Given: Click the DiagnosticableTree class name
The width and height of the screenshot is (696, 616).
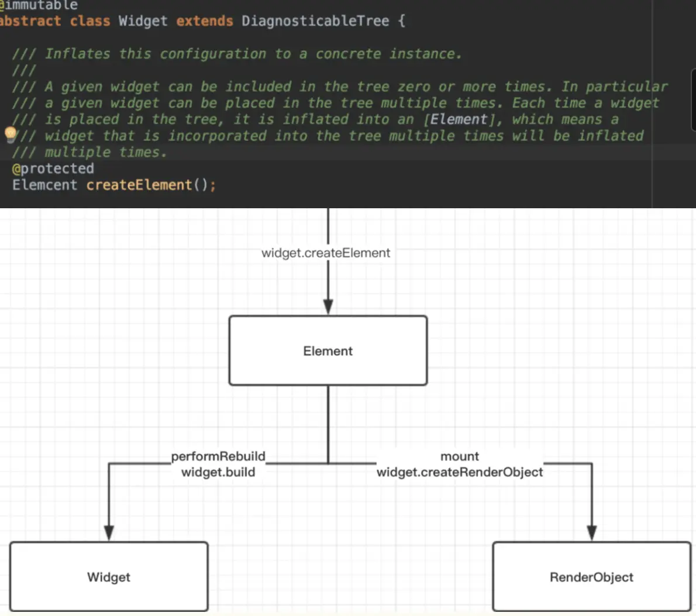Looking at the screenshot, I should pyautogui.click(x=315, y=21).
